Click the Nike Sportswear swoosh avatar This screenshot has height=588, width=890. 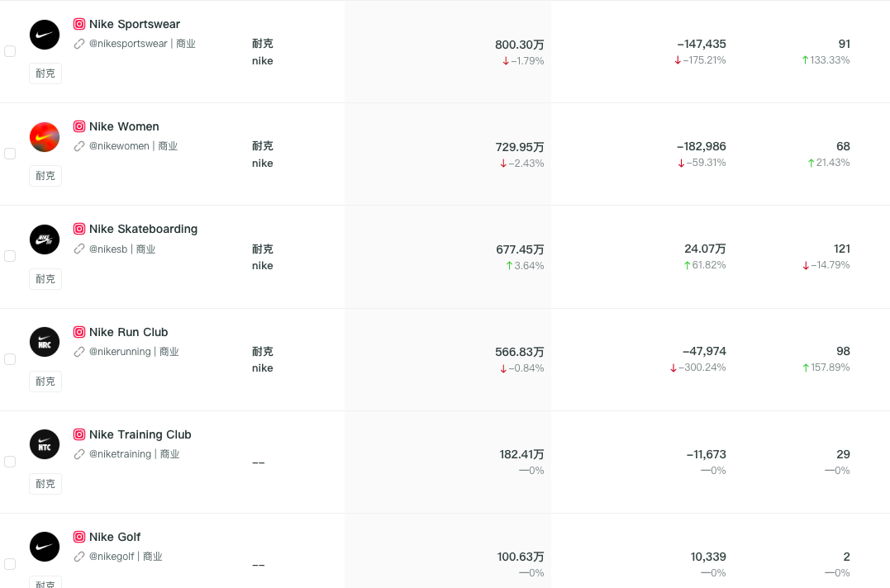(x=45, y=35)
